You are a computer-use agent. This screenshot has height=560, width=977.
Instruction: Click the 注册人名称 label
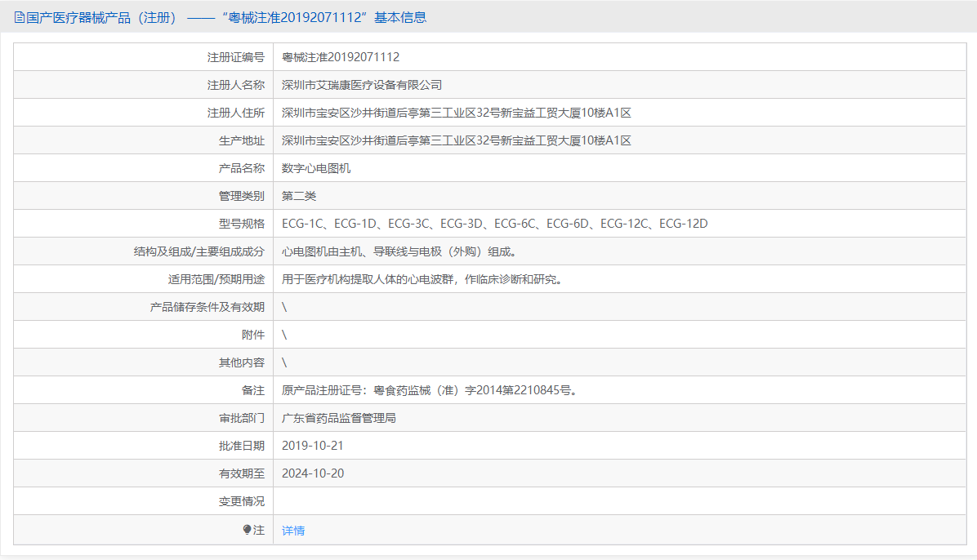click(x=235, y=85)
